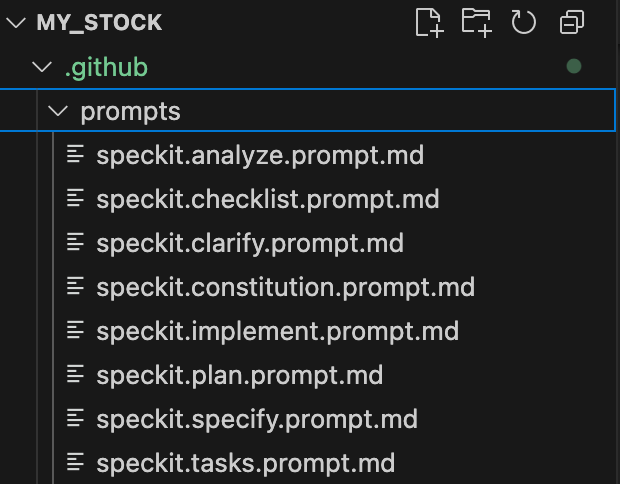Click the file icon beside speckit.tasks.prompt.md

(75, 463)
